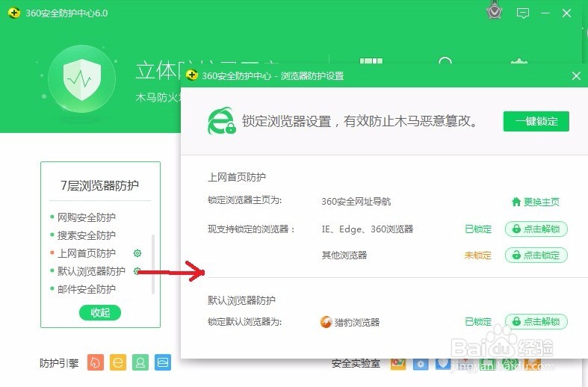Collapse the panel with 收起 button
588x387 pixels.
point(100,312)
